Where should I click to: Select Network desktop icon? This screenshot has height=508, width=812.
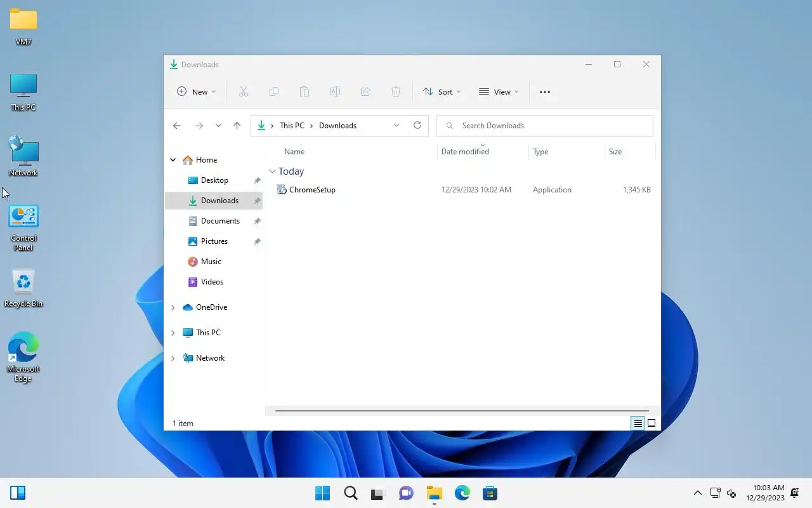tap(23, 156)
